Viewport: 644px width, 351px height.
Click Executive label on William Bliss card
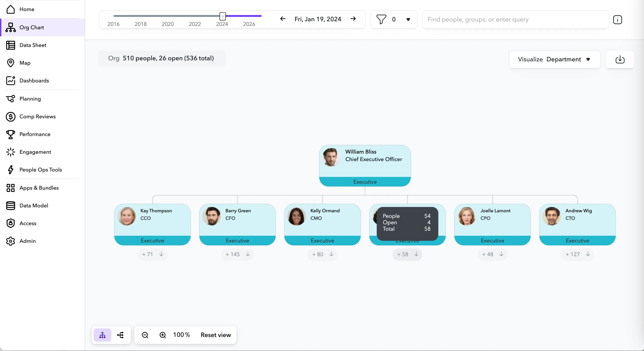coord(365,182)
